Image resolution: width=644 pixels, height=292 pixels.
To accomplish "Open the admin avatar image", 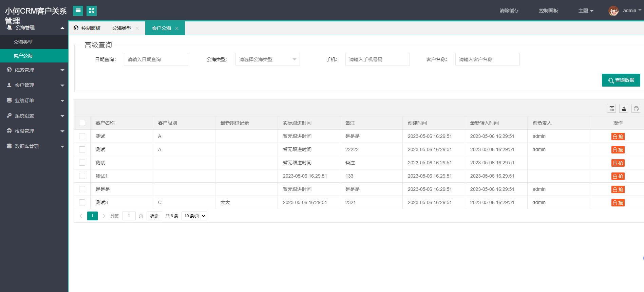I will tap(613, 11).
